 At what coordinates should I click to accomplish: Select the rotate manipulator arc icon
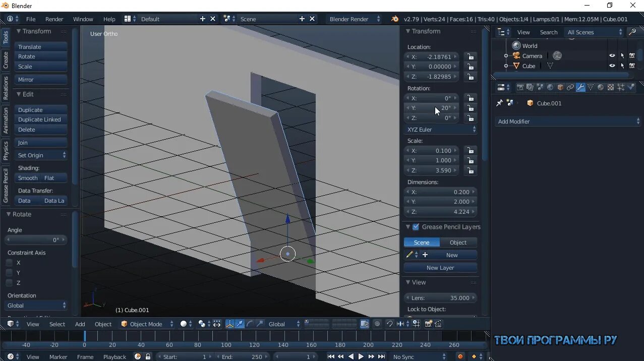coord(250,324)
